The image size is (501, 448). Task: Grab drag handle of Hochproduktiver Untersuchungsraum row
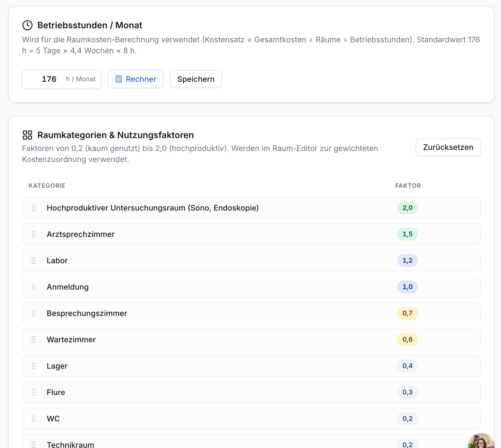[x=34, y=208]
